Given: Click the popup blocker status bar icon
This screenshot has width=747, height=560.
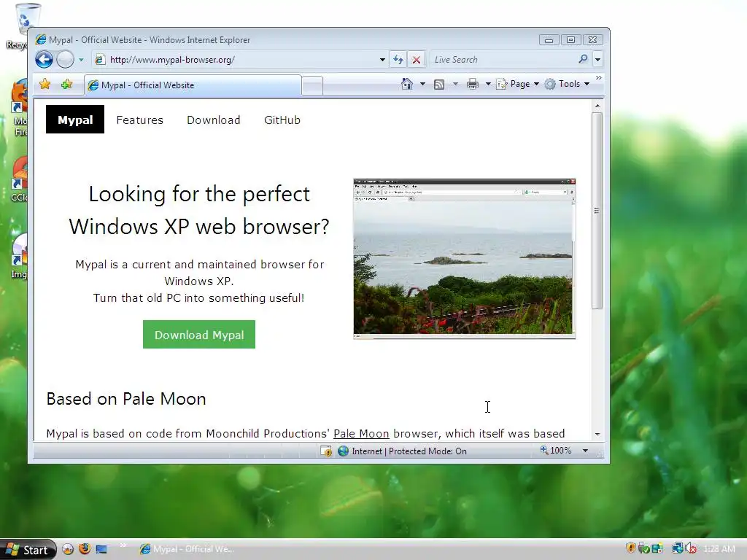Looking at the screenshot, I should 326,451.
